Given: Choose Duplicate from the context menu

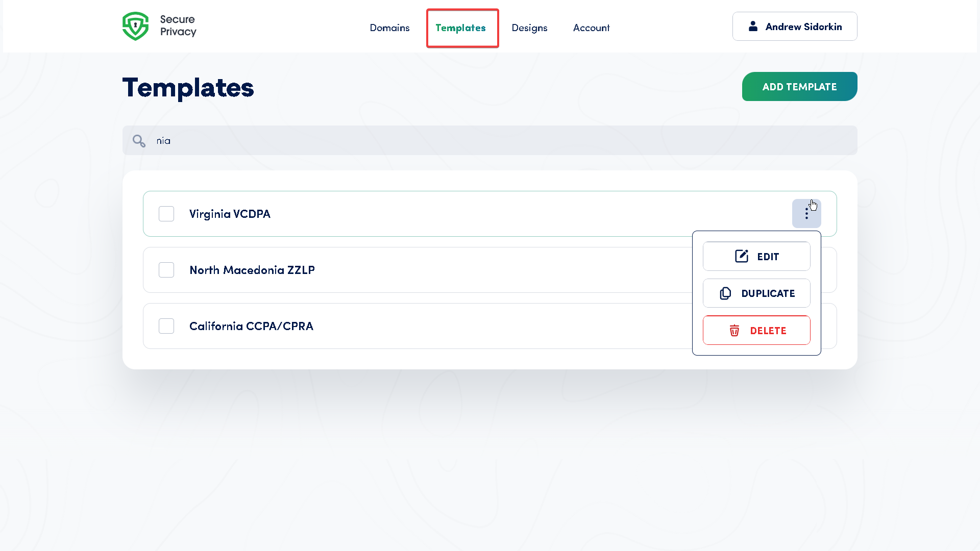Looking at the screenshot, I should tap(756, 293).
